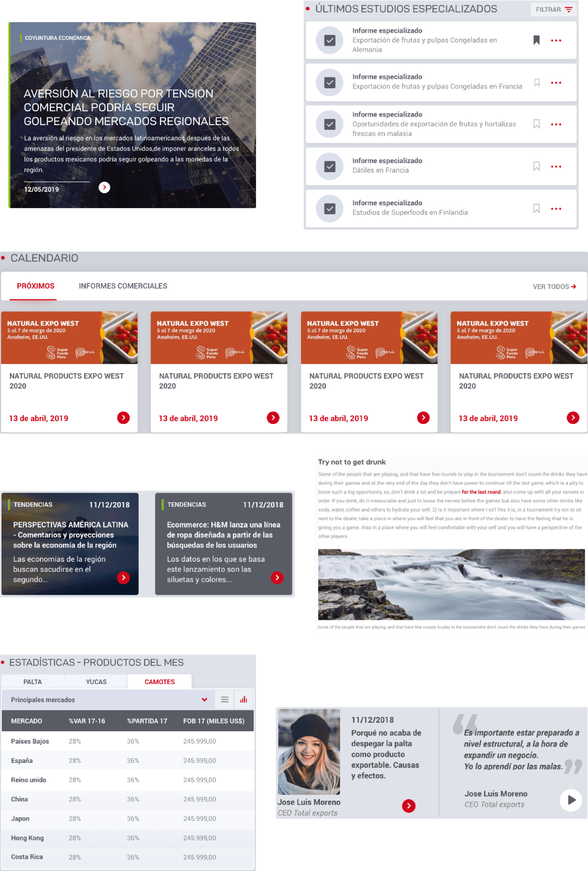Click the 'for the last round' red link
588x871 pixels.
(481, 492)
